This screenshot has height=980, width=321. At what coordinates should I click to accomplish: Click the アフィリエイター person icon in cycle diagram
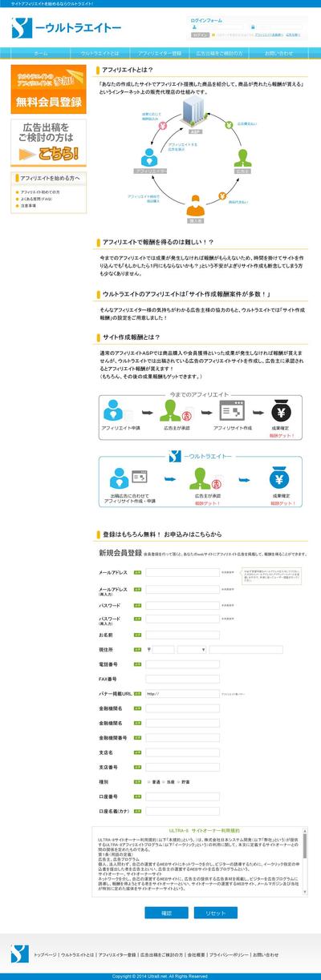(150, 157)
